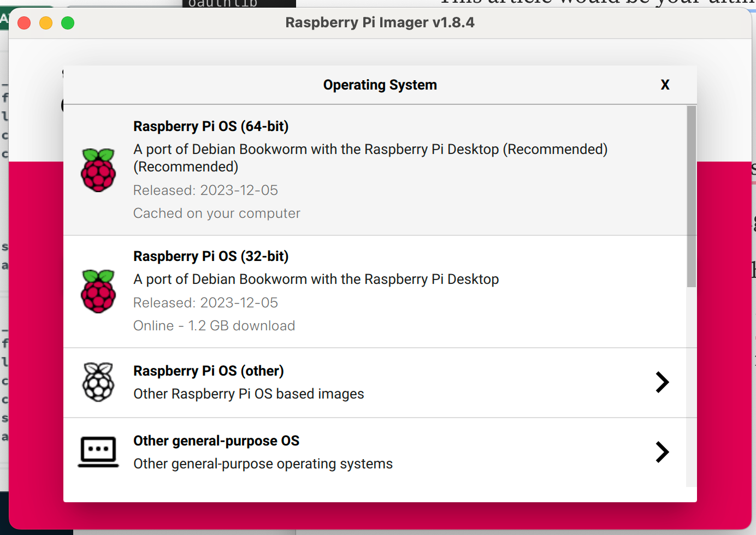Viewport: 756px width, 535px height.
Task: Click the yellow minimize window button
Action: (x=46, y=23)
